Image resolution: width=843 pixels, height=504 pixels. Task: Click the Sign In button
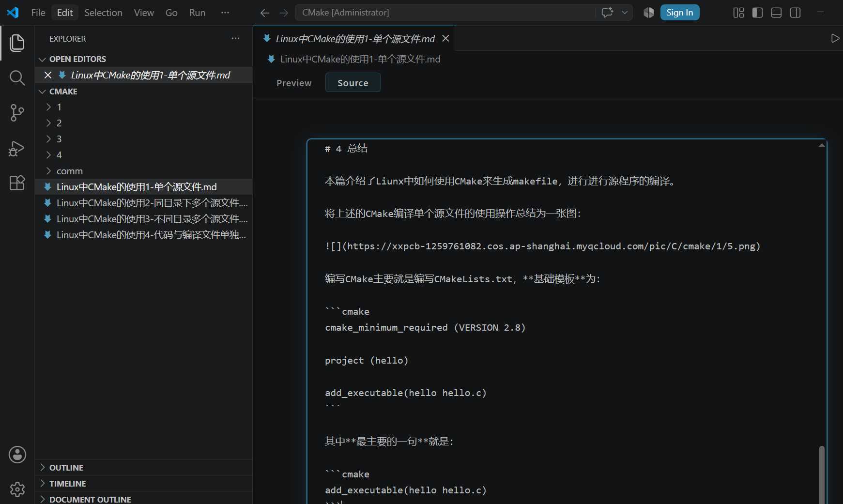click(x=679, y=13)
